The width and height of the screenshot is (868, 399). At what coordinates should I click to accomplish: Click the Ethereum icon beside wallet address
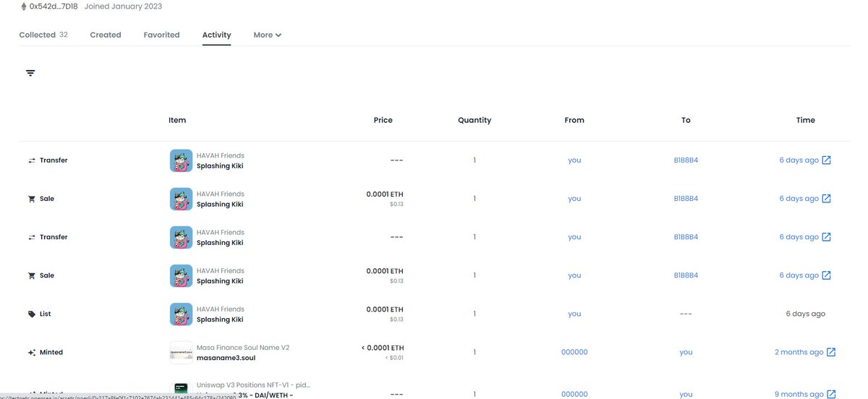tap(22, 7)
